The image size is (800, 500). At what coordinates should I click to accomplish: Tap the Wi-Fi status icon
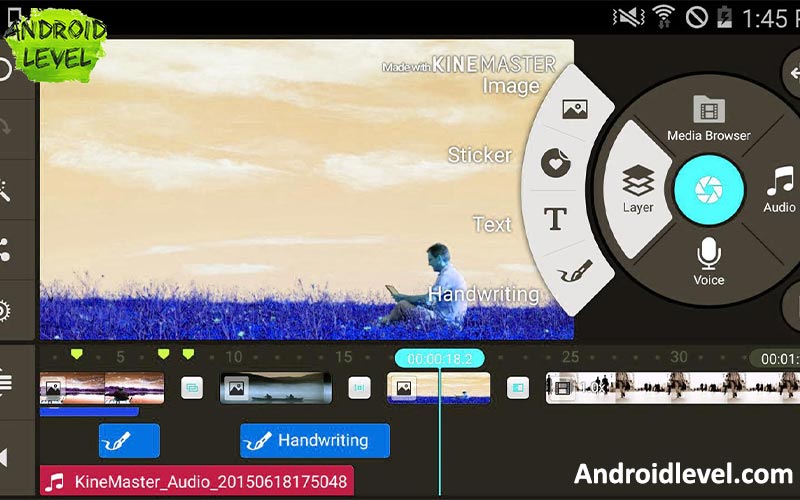coord(663,18)
